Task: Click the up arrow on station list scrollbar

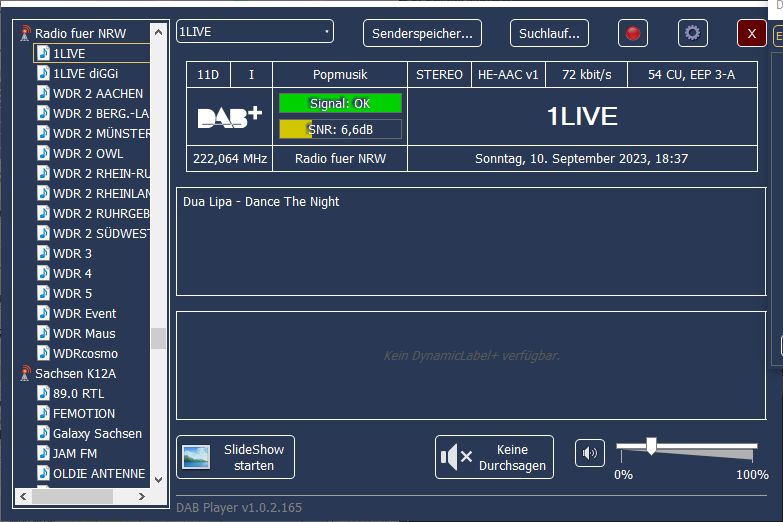Action: [x=158, y=32]
